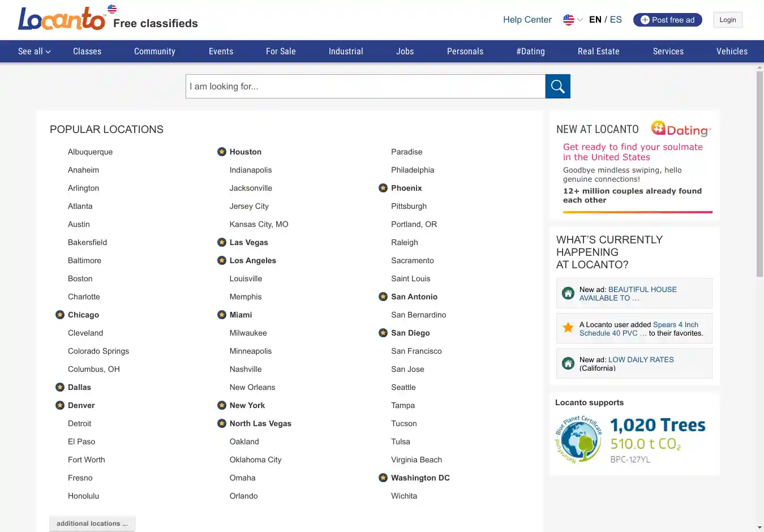Click the Blue Planet Certificate badge
Image resolution: width=764 pixels, height=532 pixels.
pyautogui.click(x=578, y=440)
